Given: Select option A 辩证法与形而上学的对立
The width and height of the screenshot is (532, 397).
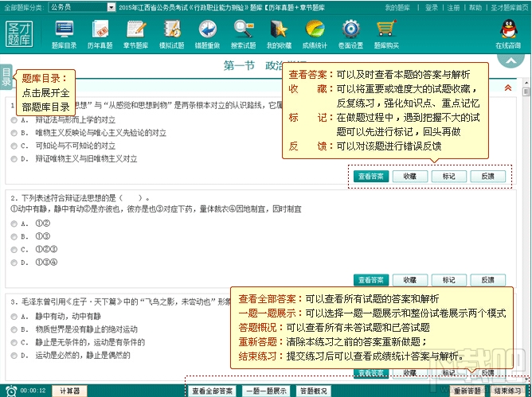Looking at the screenshot, I should (x=14, y=120).
